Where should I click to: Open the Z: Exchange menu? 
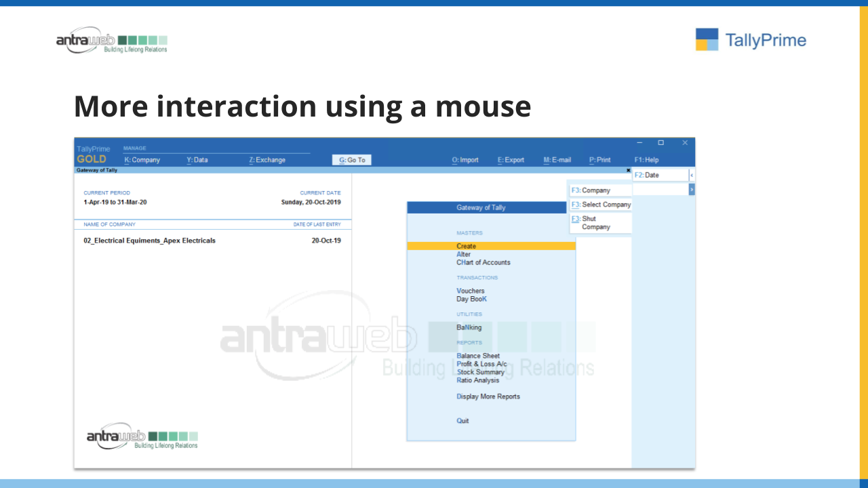tap(267, 160)
